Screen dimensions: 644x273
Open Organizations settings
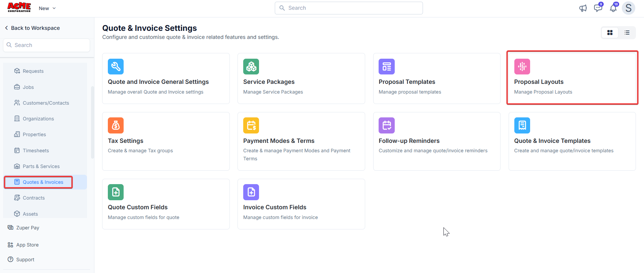[38, 119]
